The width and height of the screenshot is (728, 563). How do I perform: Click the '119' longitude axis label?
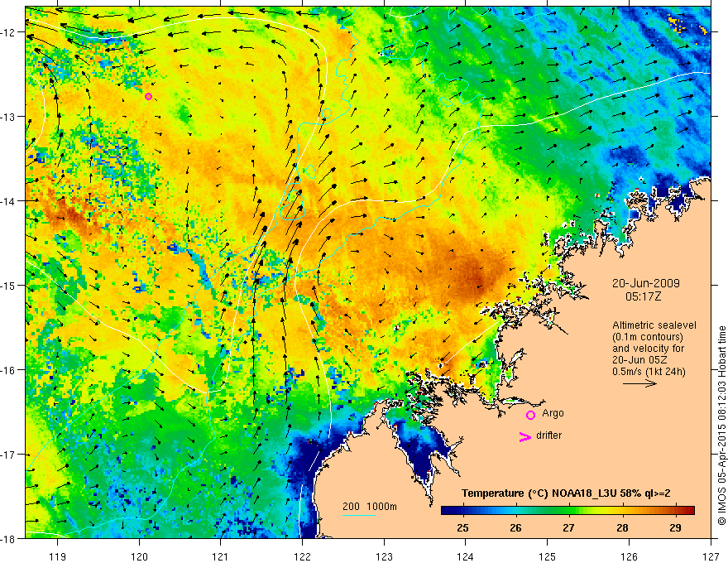click(x=58, y=556)
